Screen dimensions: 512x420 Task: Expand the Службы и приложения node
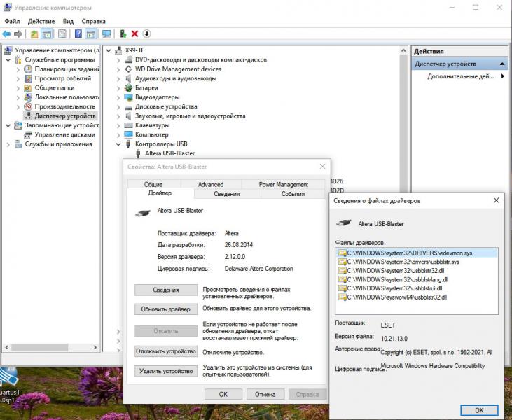coord(8,144)
